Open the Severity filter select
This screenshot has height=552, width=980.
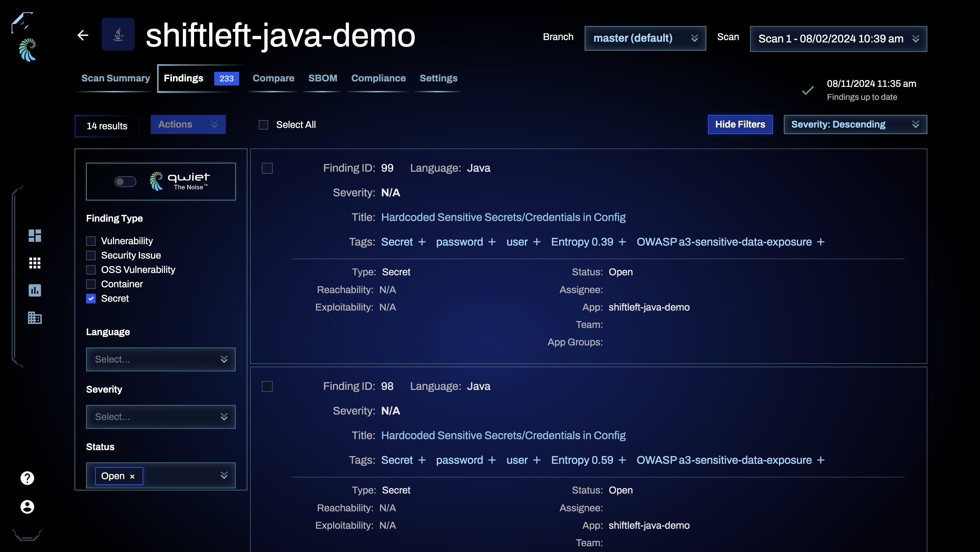(161, 417)
